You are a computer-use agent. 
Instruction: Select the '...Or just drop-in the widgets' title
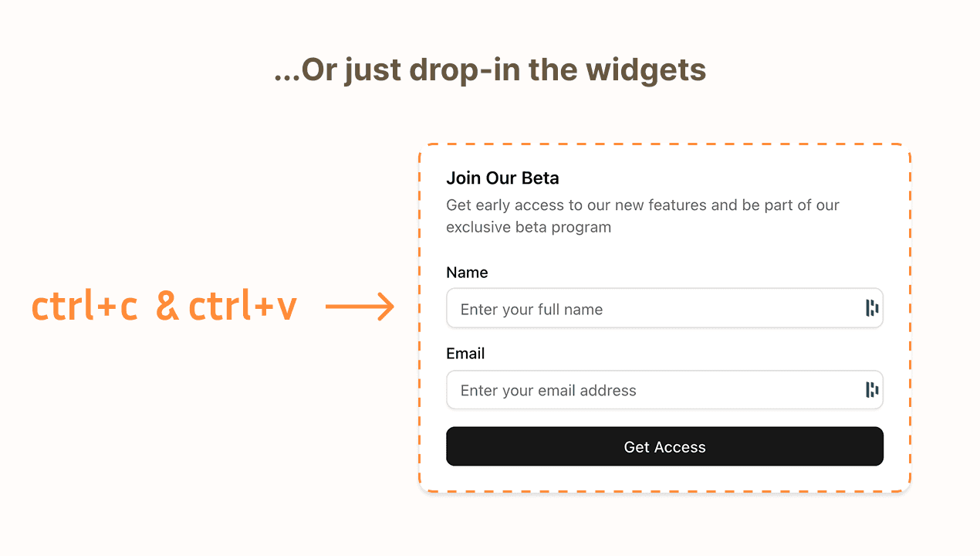[x=490, y=69]
